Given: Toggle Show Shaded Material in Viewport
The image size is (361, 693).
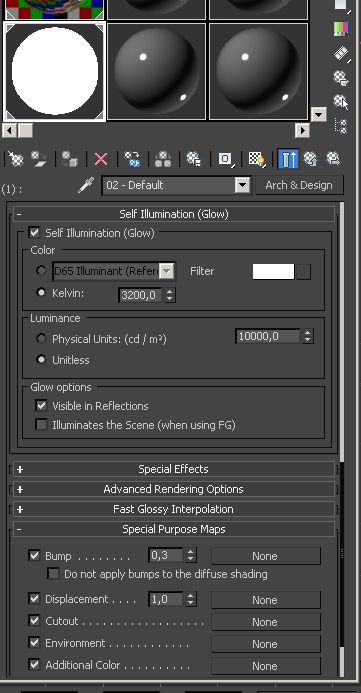Looking at the screenshot, I should coord(256,158).
